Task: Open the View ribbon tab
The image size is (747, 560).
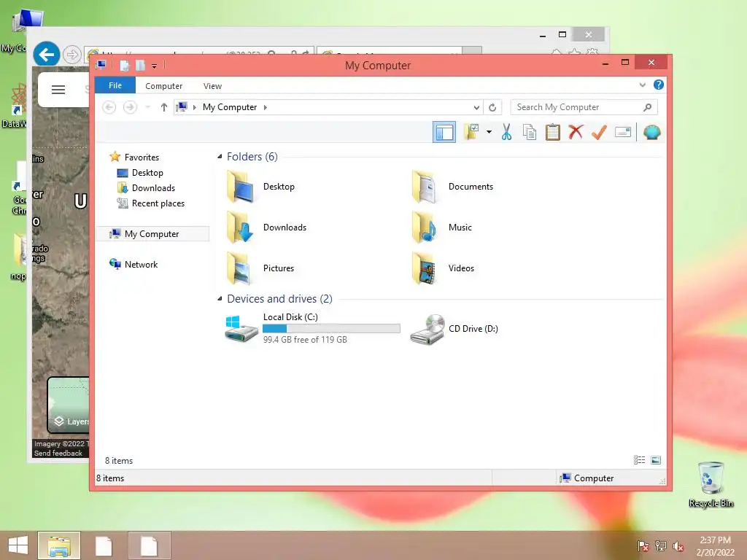Action: (x=212, y=86)
